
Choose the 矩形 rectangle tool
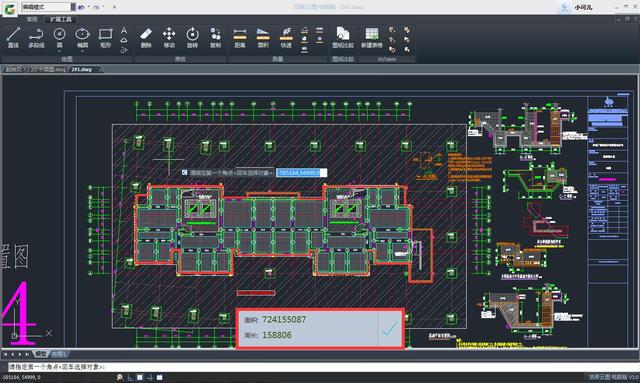pyautogui.click(x=106, y=38)
